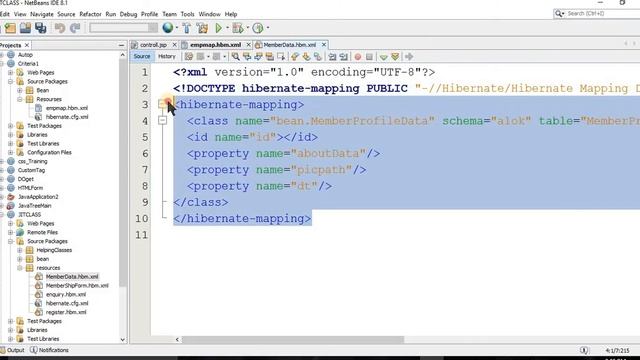Click red Start Macro Recording icon
This screenshot has height=360, width=640.
(358, 56)
